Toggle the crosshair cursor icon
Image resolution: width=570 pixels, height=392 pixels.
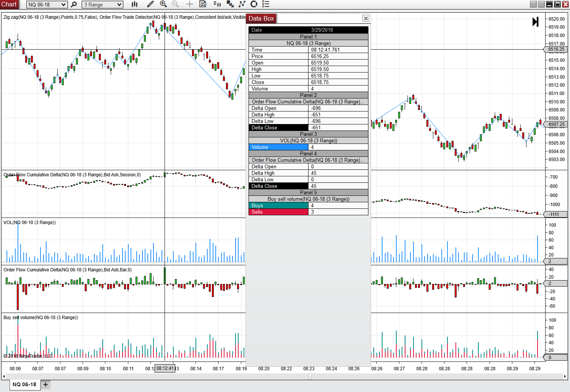[x=189, y=4]
